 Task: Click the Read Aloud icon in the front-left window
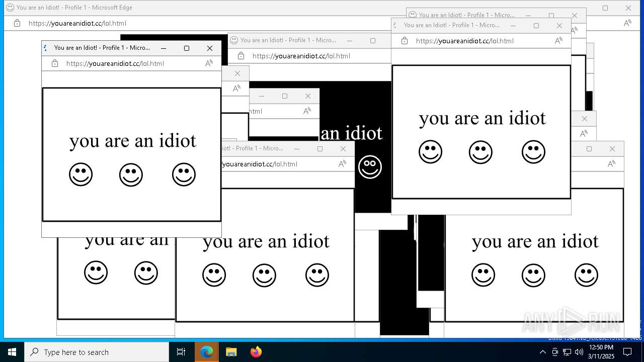point(209,63)
